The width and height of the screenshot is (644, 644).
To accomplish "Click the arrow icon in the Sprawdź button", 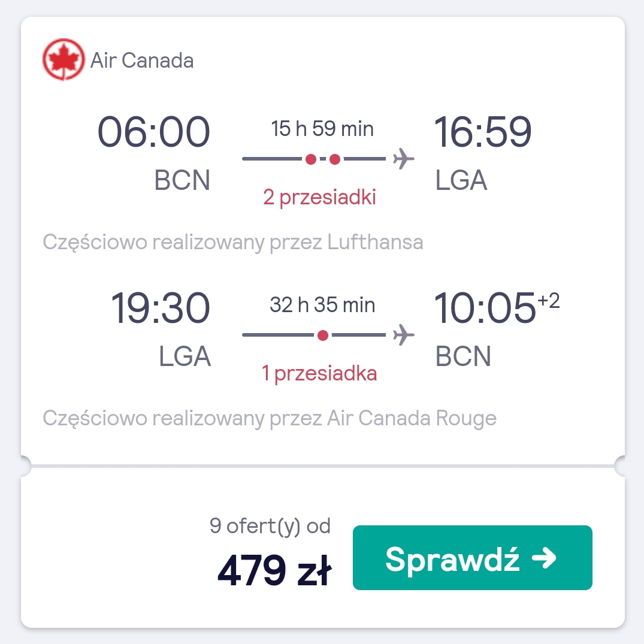I will click(544, 558).
